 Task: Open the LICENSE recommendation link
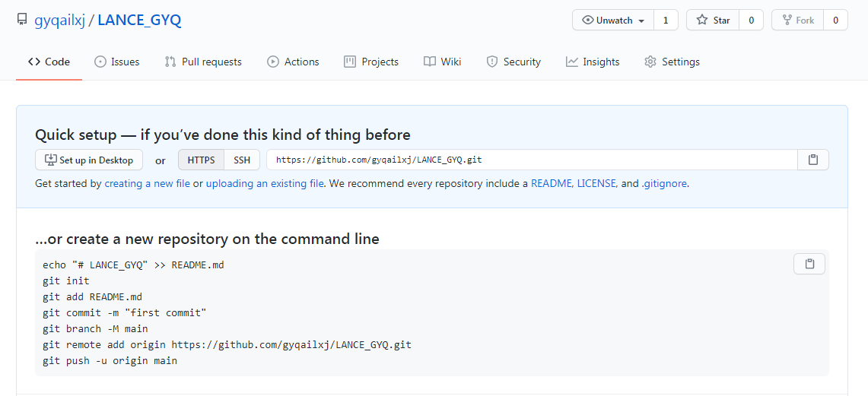596,184
